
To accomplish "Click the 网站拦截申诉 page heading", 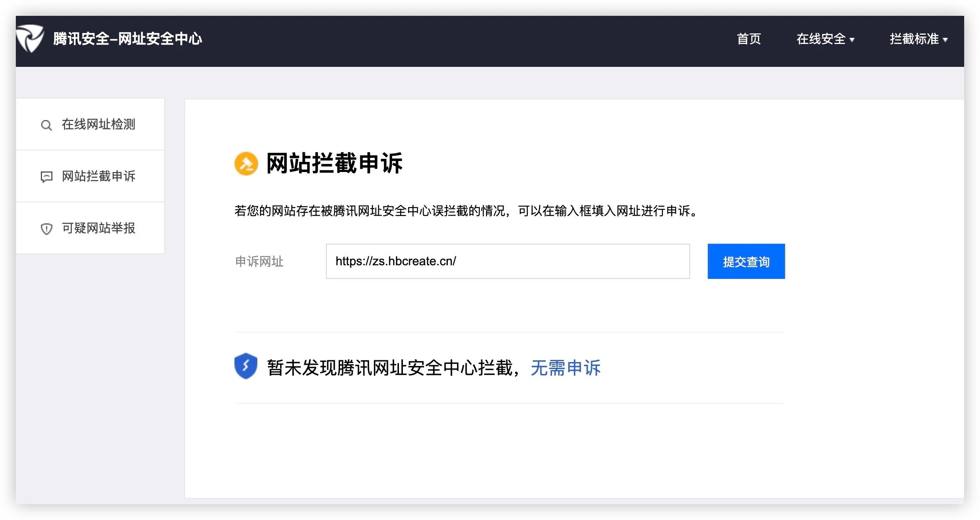I will coord(334,164).
